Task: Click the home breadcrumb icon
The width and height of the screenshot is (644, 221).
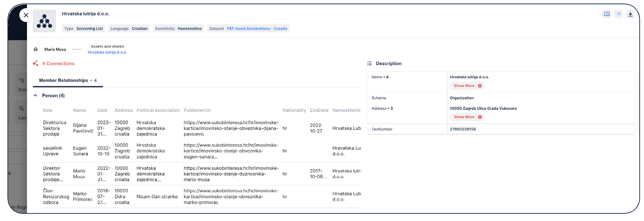Action: [x=35, y=49]
